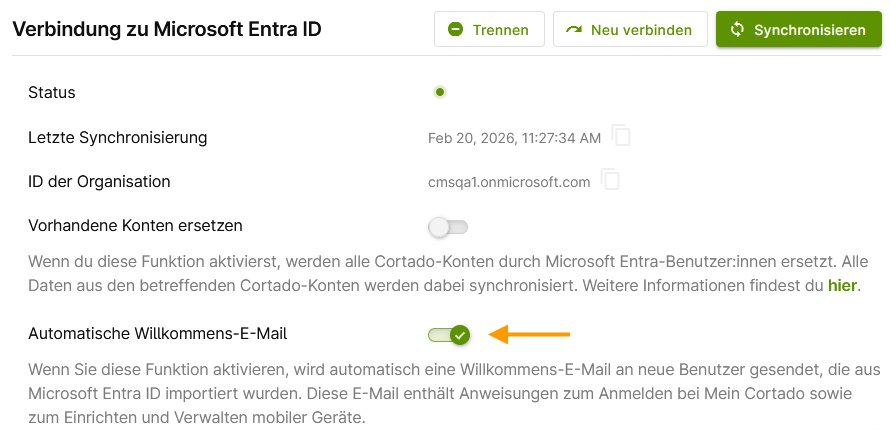Viewport: 890px width, 430px height.
Task: Click the cmsqa1.onmicrosoft.com organization value
Action: [509, 182]
